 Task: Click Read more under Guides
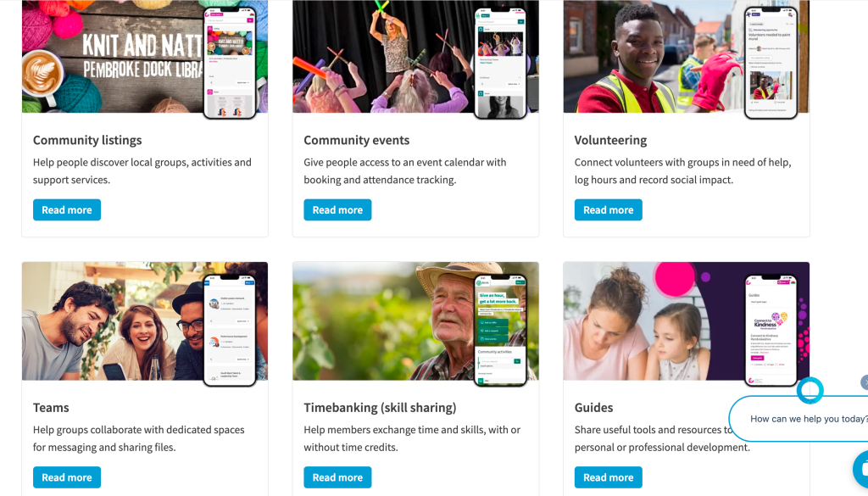609,477
